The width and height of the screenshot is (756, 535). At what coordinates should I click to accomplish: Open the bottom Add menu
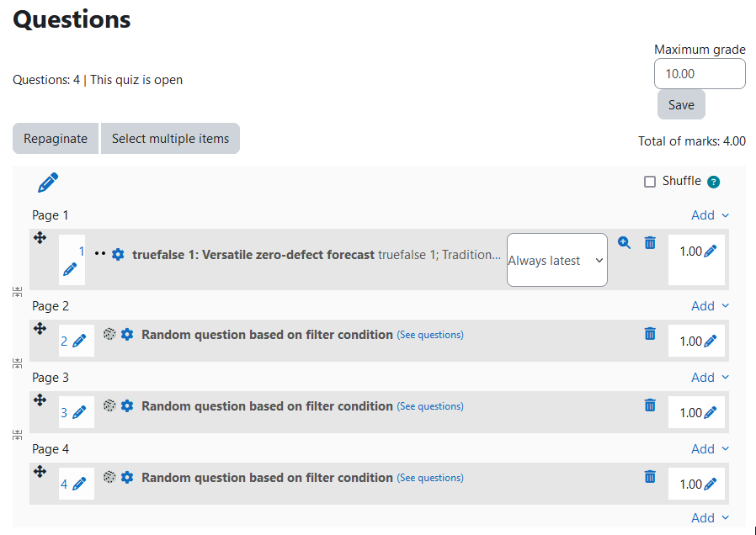click(x=710, y=517)
